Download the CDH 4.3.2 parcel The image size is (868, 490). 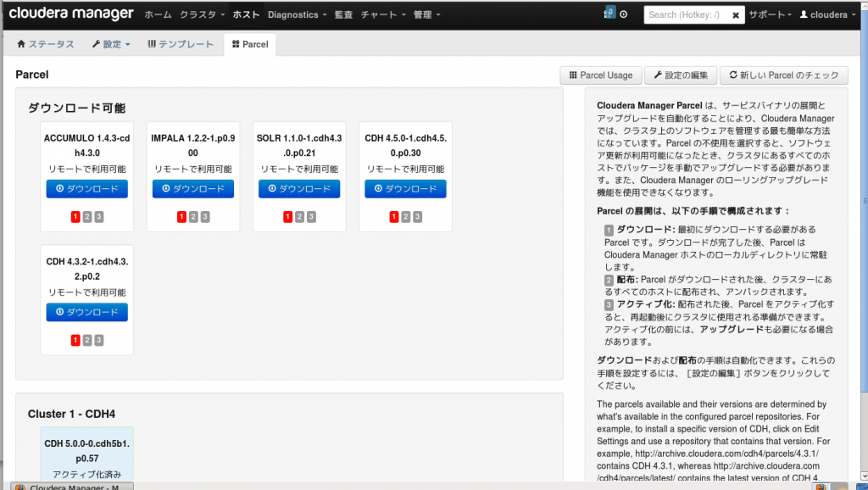pos(87,312)
